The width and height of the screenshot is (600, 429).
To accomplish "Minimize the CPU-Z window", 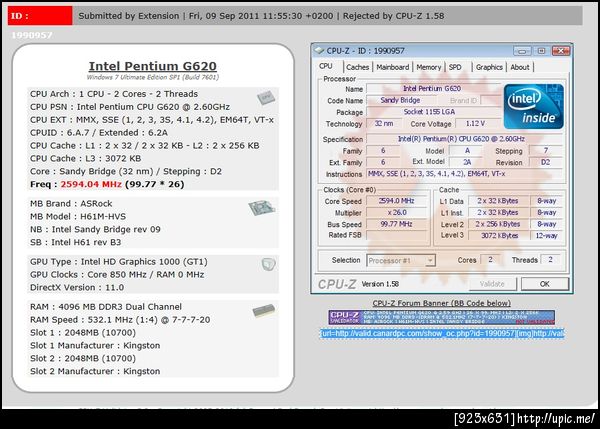I will [522, 51].
